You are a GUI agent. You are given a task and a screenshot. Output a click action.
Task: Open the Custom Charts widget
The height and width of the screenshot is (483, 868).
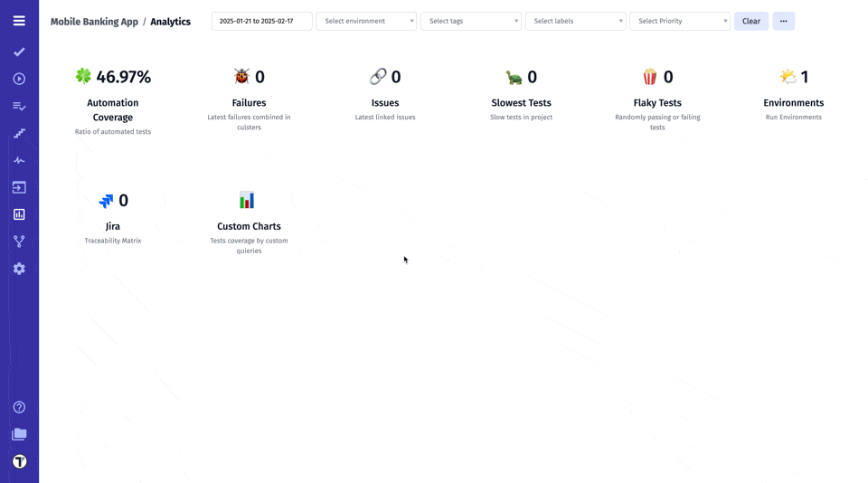point(249,226)
